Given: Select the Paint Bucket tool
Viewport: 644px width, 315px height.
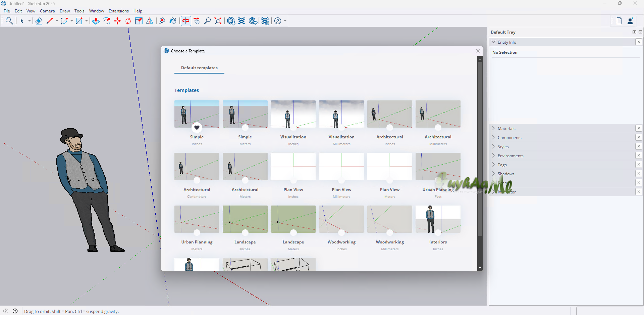Looking at the screenshot, I should point(173,21).
